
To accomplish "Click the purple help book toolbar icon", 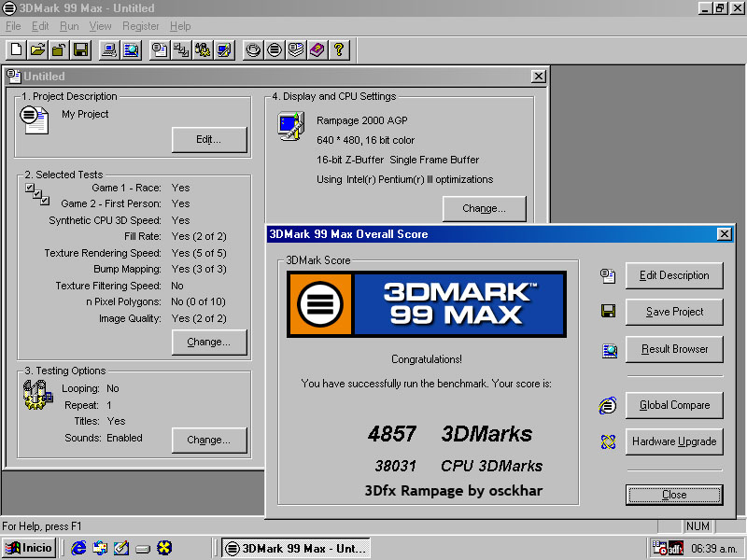I will (x=317, y=49).
